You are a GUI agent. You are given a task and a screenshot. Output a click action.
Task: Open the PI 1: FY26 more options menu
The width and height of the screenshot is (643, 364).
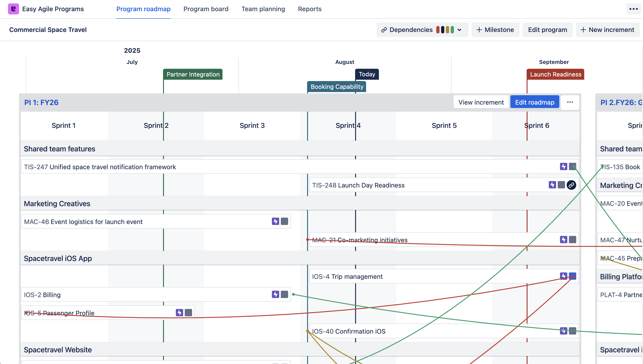coord(570,102)
